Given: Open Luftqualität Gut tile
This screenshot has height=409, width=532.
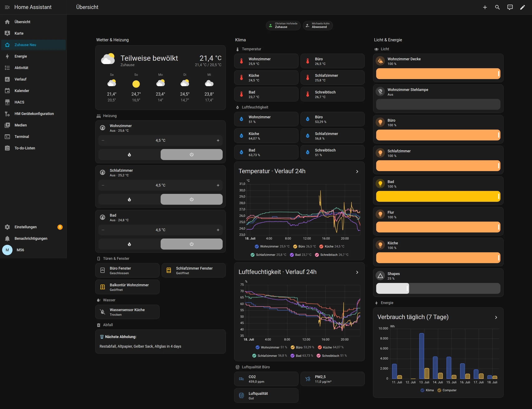Looking at the screenshot, I should [266, 396].
